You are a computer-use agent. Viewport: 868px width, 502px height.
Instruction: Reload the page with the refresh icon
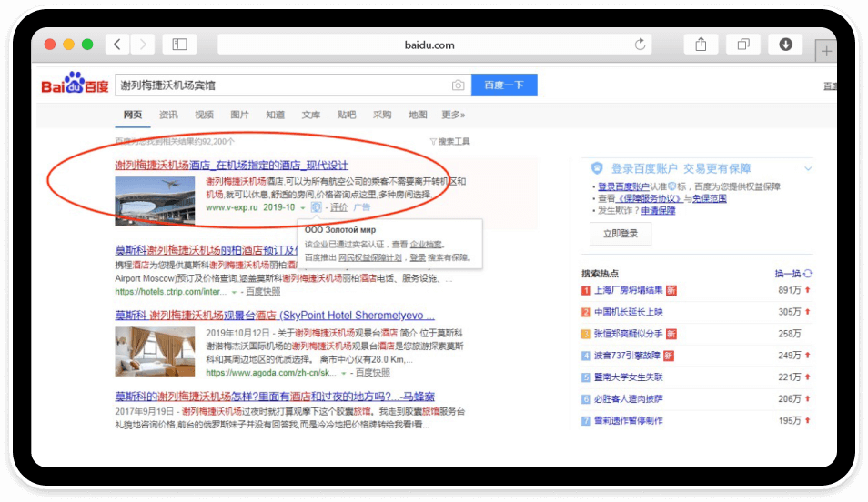pos(640,45)
